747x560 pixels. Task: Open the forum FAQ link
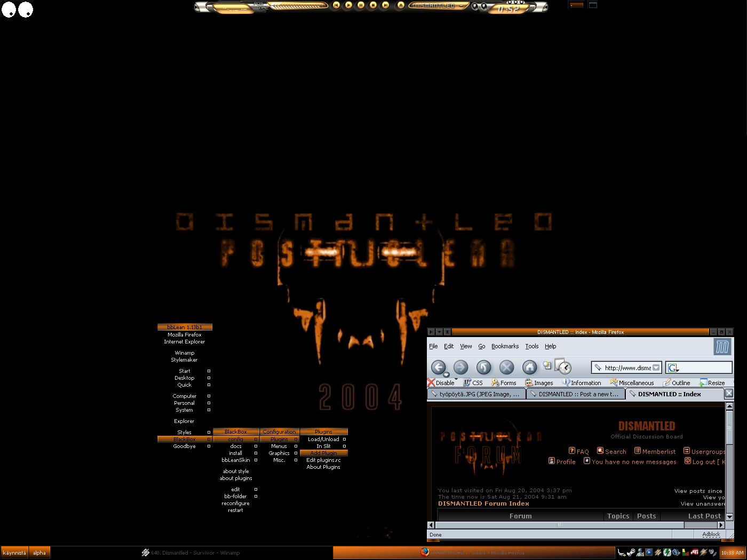click(x=579, y=451)
